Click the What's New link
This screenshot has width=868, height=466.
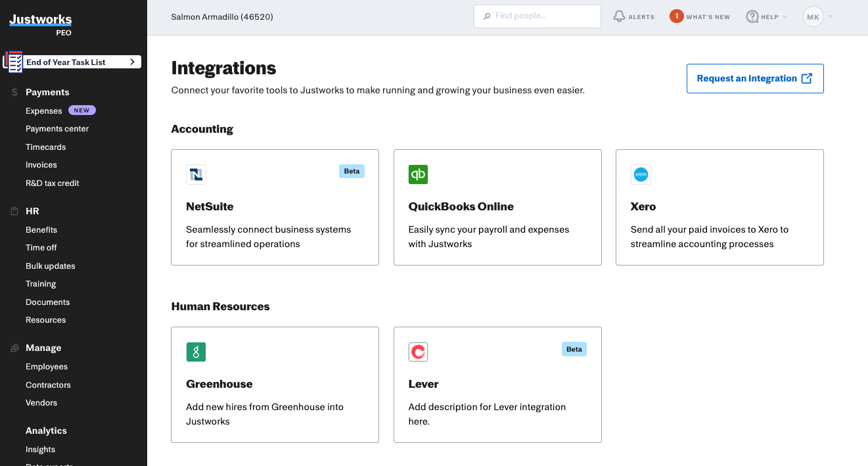tap(708, 17)
